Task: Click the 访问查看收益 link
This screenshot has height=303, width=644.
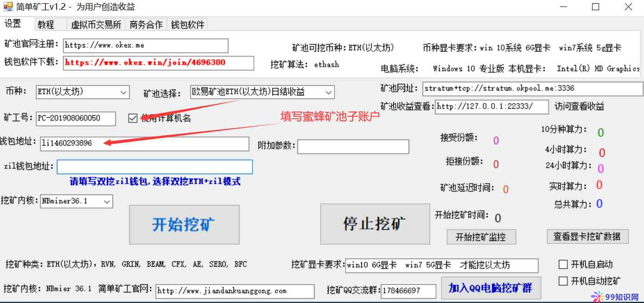Action: coord(579,106)
